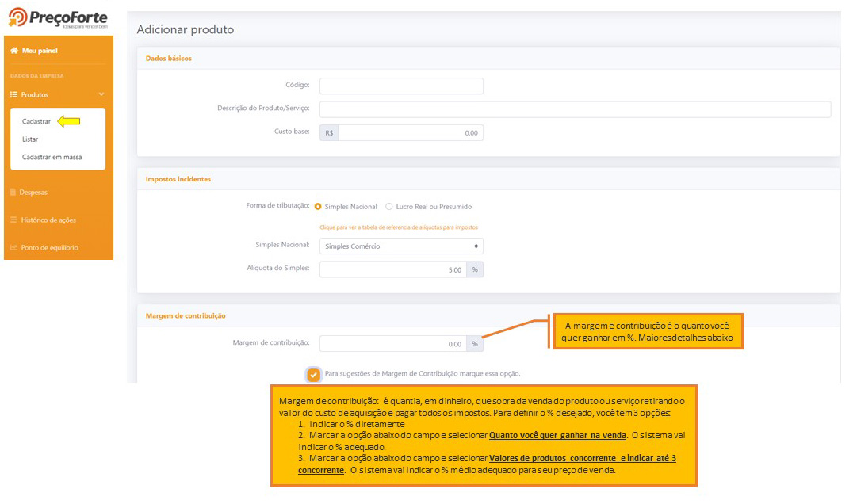Click the Produtos list icon
The image size is (857, 504).
coord(14,94)
